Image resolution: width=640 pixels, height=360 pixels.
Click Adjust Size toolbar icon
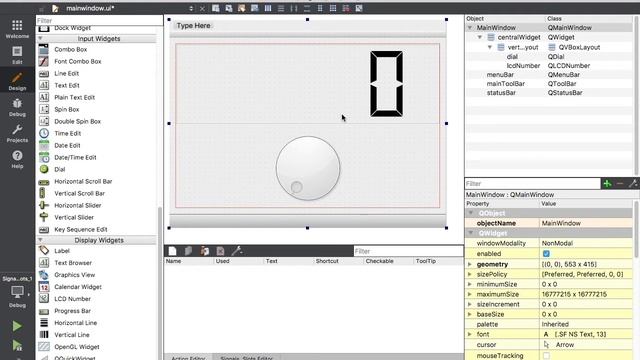pos(359,8)
